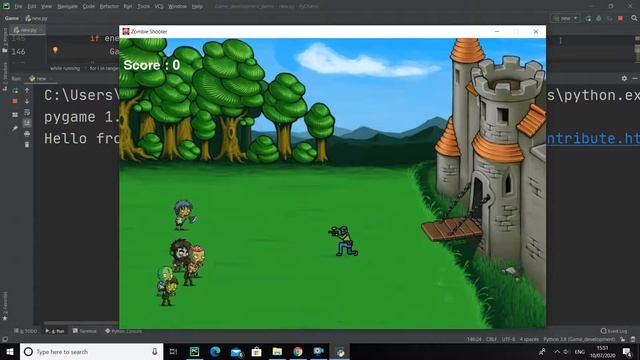
Task: Click the Run with Coverage icon in toolbar
Action: click(609, 18)
